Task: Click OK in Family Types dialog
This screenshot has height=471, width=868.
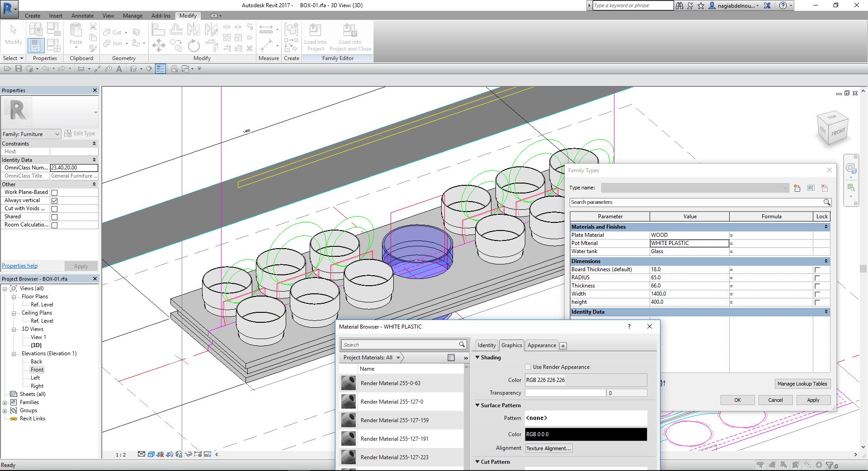Action: pyautogui.click(x=737, y=400)
